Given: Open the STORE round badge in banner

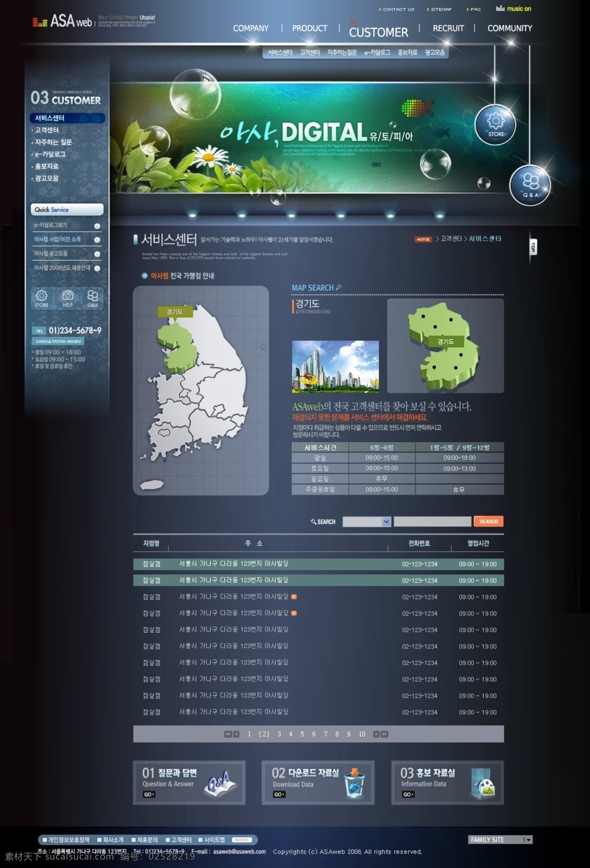Looking at the screenshot, I should tap(495, 125).
